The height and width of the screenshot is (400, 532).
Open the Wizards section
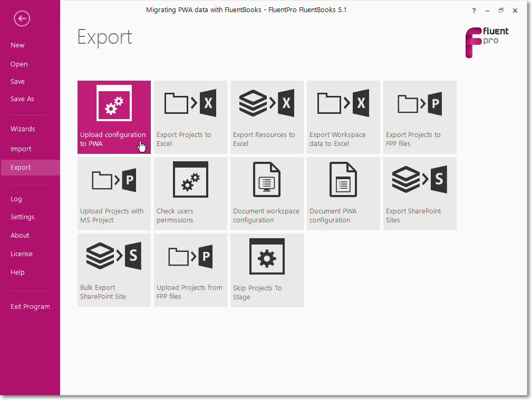(23, 129)
